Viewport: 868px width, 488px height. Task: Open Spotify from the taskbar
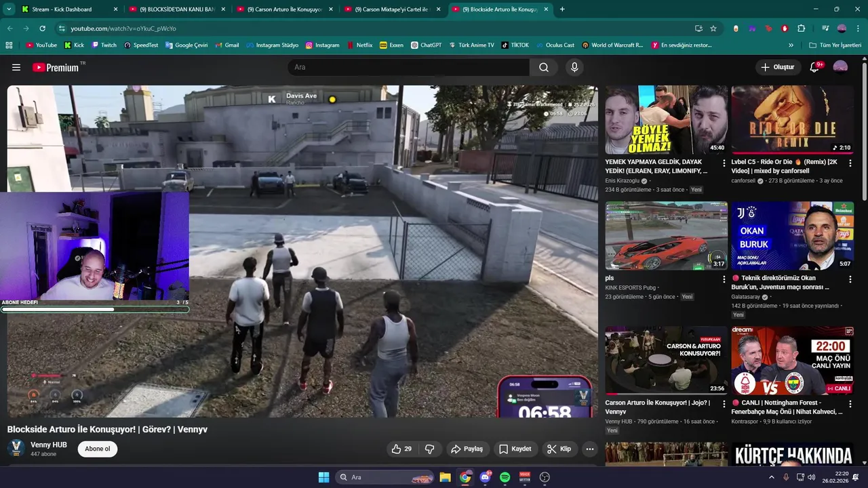pyautogui.click(x=505, y=477)
